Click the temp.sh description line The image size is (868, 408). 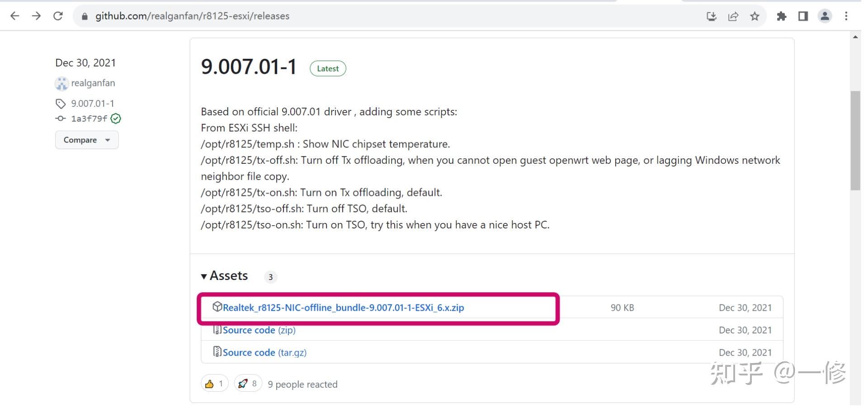coord(325,144)
